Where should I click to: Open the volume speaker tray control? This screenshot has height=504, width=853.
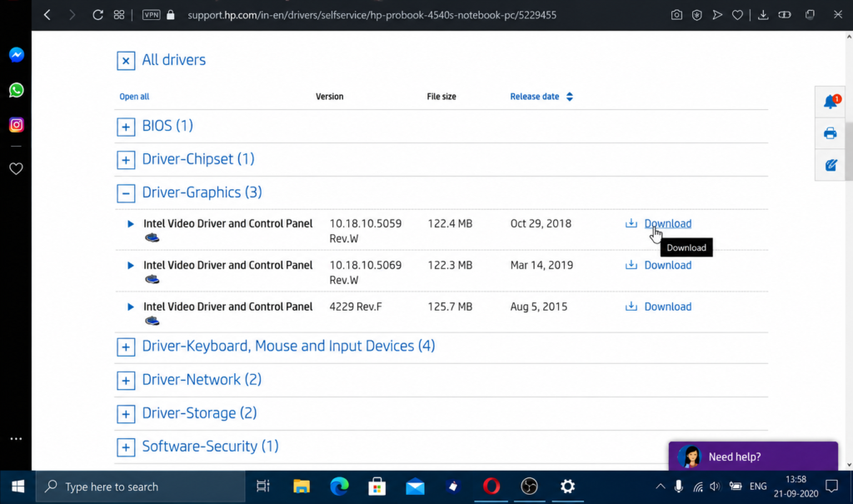pos(716,487)
